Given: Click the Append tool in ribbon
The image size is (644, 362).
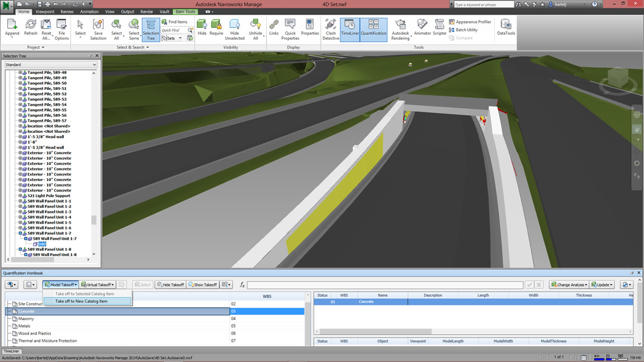Looking at the screenshot, I should pyautogui.click(x=12, y=28).
